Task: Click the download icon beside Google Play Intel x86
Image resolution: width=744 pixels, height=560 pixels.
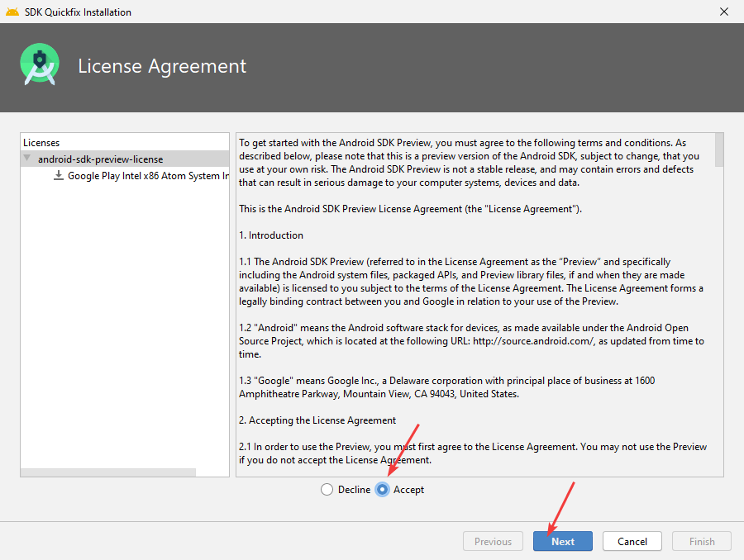Action: 59,175
